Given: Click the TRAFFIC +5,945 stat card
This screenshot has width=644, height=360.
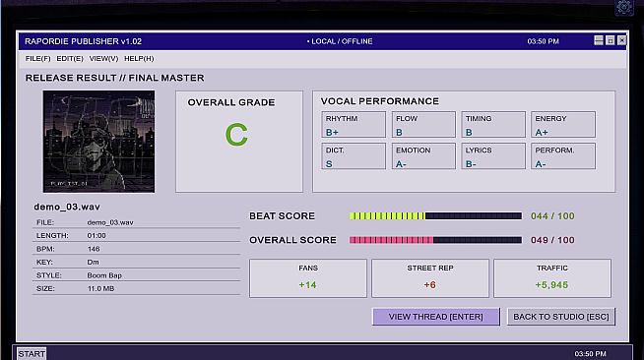Looking at the screenshot, I should tap(552, 278).
